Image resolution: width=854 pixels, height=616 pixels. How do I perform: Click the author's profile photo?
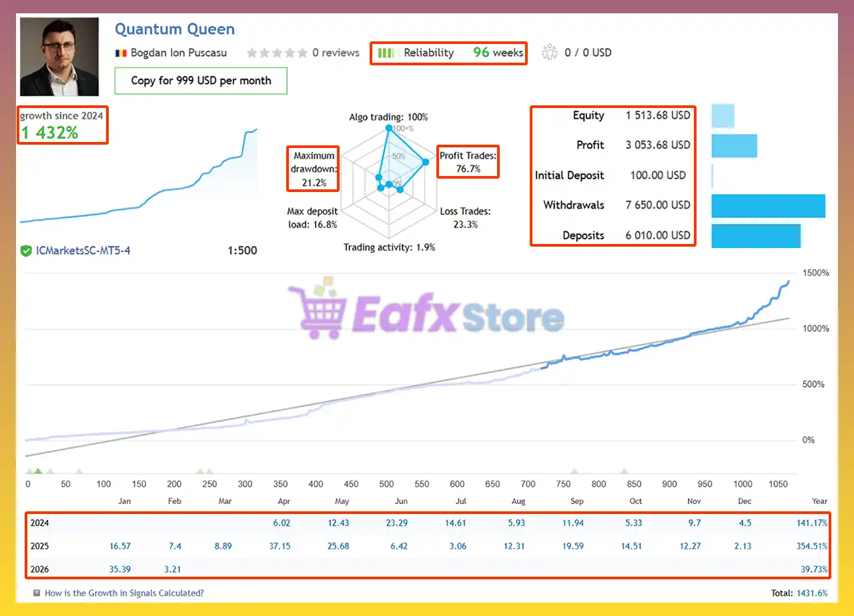tap(59, 57)
